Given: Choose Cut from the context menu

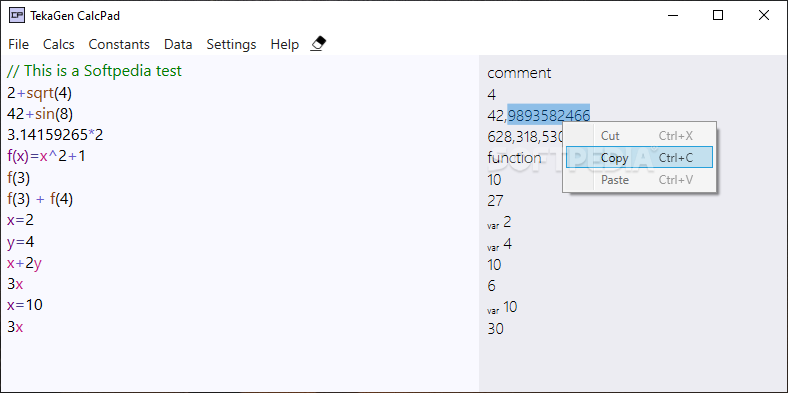Looking at the screenshot, I should 639,136.
